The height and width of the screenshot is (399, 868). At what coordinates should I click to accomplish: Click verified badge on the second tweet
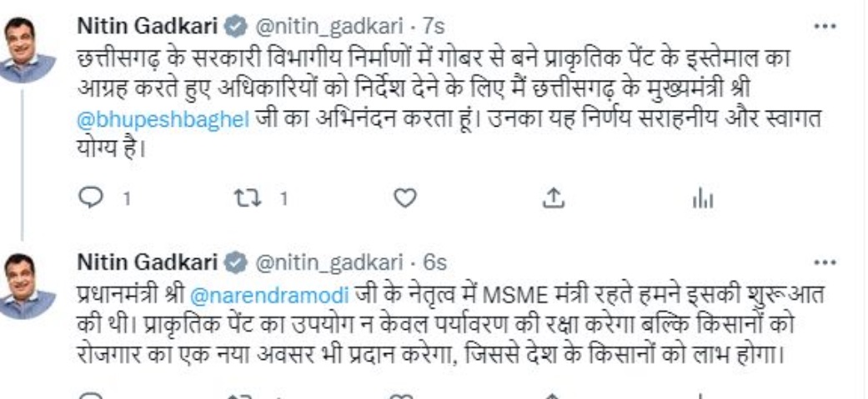pyautogui.click(x=237, y=263)
